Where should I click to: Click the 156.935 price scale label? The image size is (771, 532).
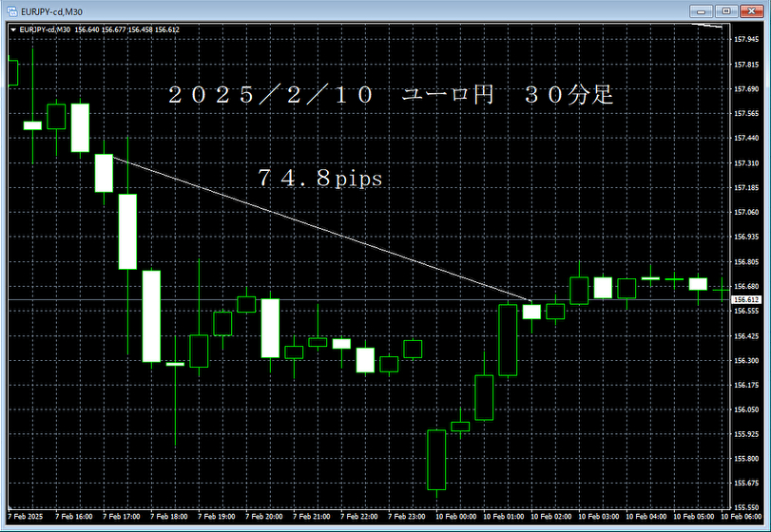point(746,237)
